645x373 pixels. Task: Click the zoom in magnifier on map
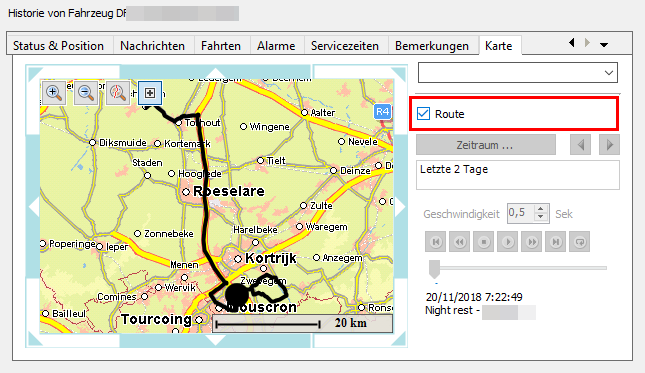click(x=54, y=93)
